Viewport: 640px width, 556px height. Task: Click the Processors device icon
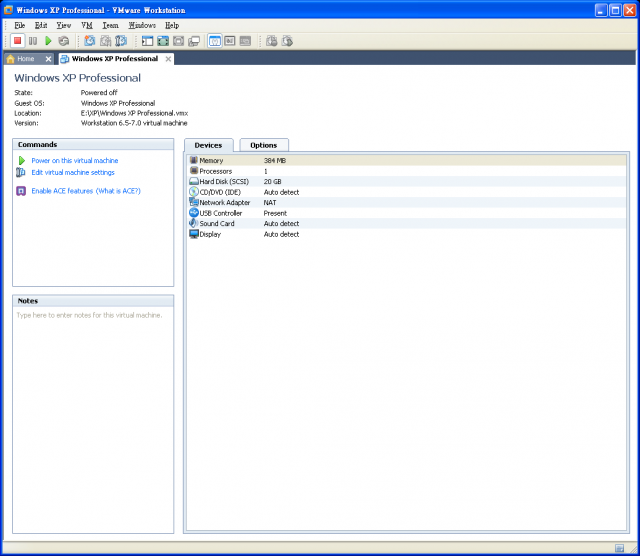[x=194, y=171]
